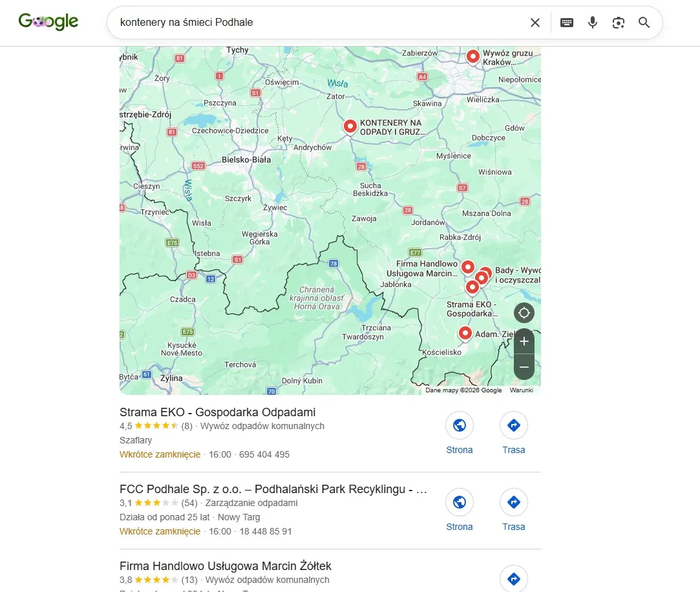Open the Google logo homepage link
Image resolution: width=700 pixels, height=592 pixels.
coord(48,21)
